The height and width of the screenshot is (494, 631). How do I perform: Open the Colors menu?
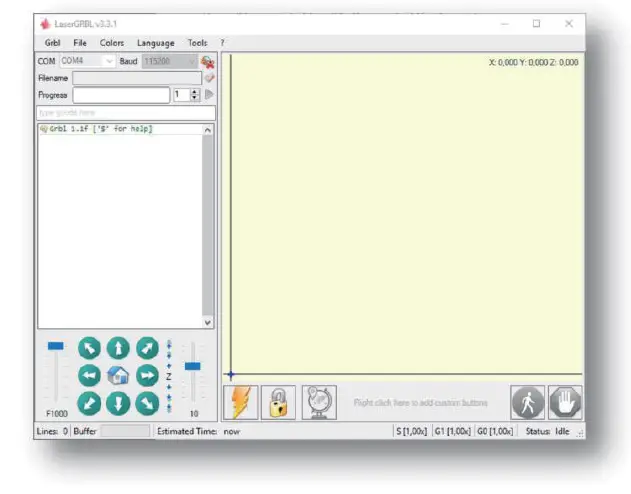point(112,43)
